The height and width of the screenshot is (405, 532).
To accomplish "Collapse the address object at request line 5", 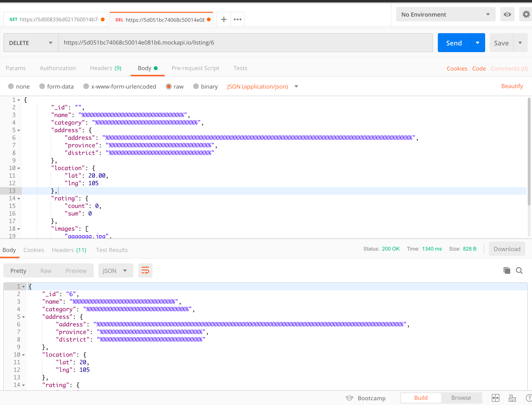I will (x=19, y=130).
